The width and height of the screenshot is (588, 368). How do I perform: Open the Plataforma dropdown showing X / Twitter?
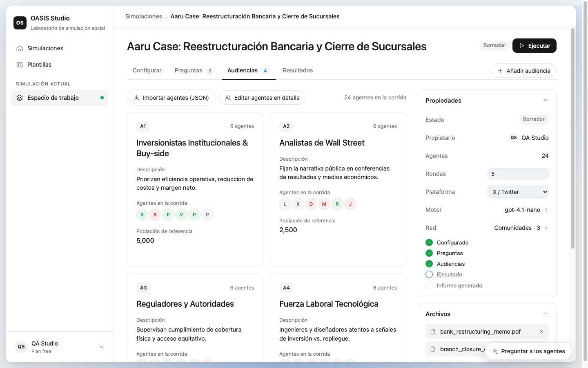pyautogui.click(x=518, y=192)
